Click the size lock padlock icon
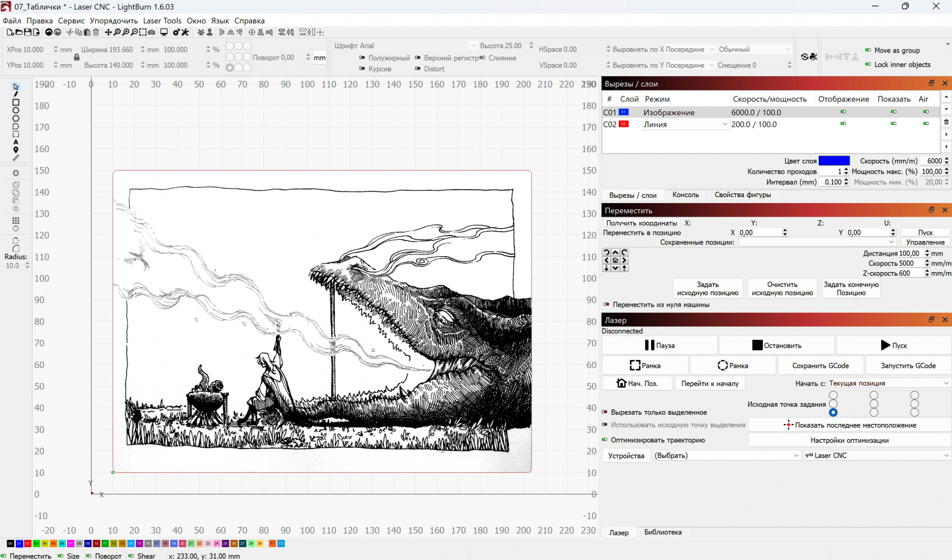Viewport: 952px width, 560px height. (76, 57)
